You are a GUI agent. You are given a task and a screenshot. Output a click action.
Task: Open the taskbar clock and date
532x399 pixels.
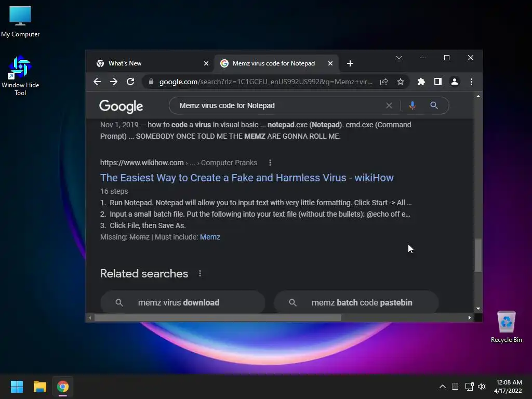(x=508, y=387)
